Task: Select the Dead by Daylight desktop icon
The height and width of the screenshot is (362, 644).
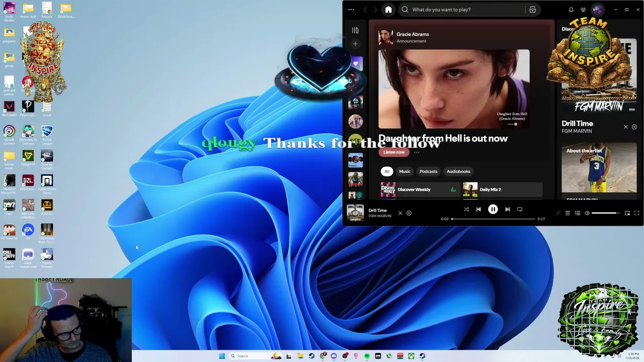Action: pyautogui.click(x=47, y=159)
